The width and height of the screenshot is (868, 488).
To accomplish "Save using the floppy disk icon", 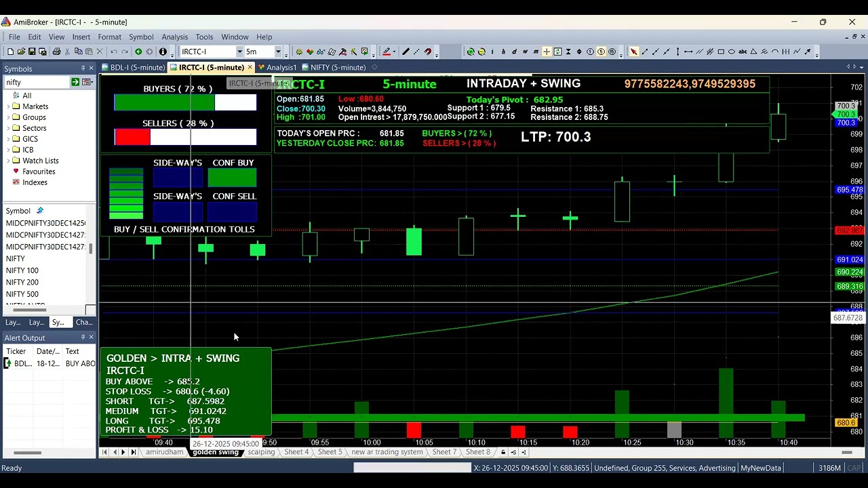I will (x=32, y=52).
